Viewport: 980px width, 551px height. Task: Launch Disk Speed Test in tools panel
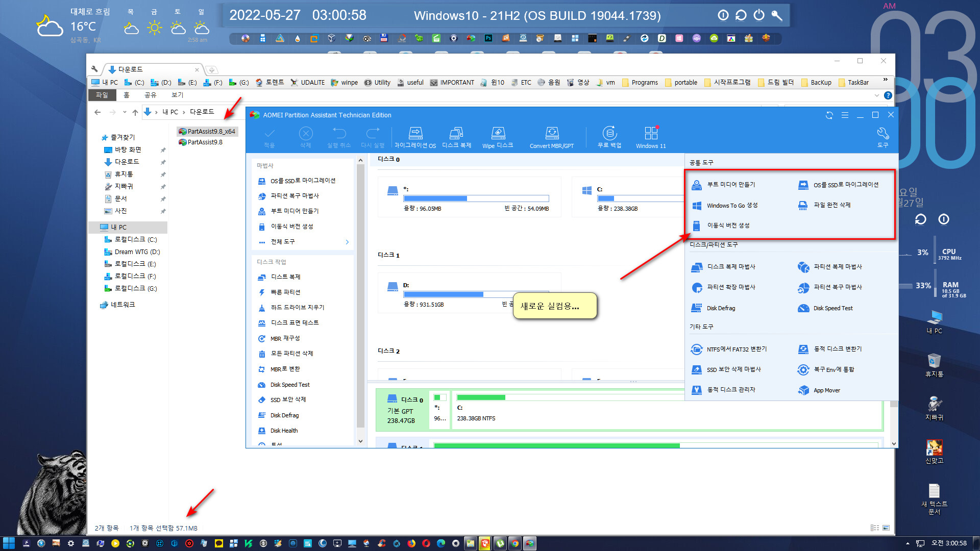pos(825,308)
